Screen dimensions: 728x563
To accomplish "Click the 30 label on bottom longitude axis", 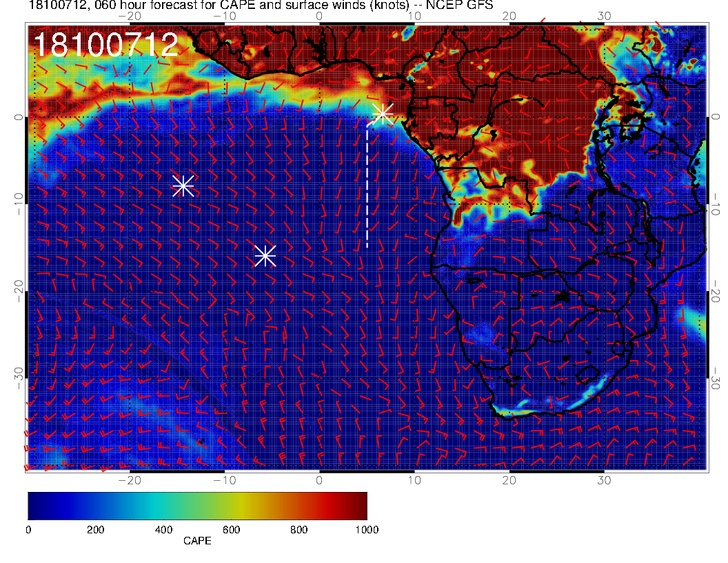I will (605, 479).
